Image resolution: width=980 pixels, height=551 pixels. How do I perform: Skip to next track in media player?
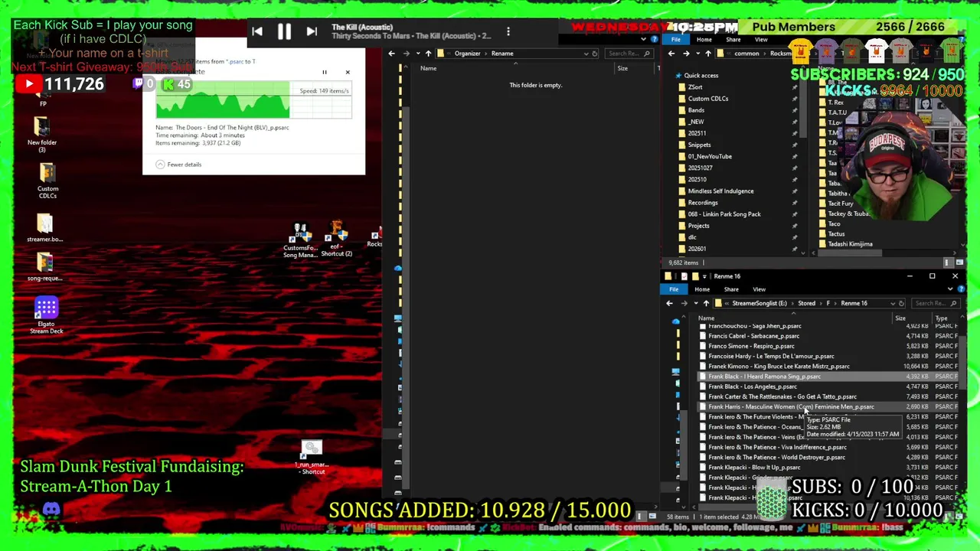[311, 31]
